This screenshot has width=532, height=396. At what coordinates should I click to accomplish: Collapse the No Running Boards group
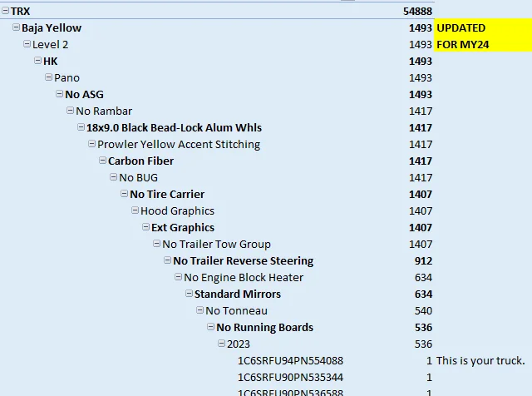(210, 327)
